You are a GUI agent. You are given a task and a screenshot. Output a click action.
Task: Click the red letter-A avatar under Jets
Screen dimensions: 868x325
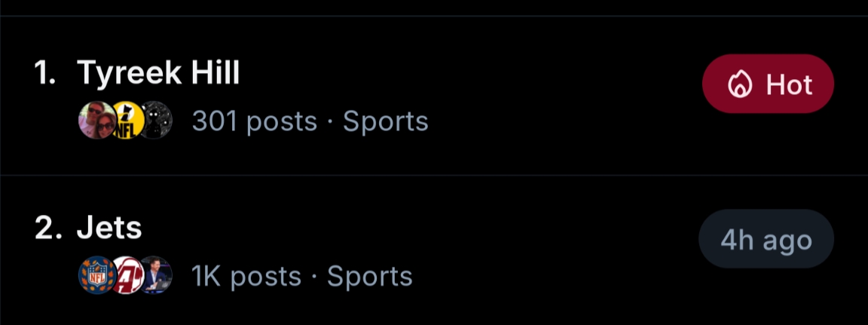[x=127, y=276]
